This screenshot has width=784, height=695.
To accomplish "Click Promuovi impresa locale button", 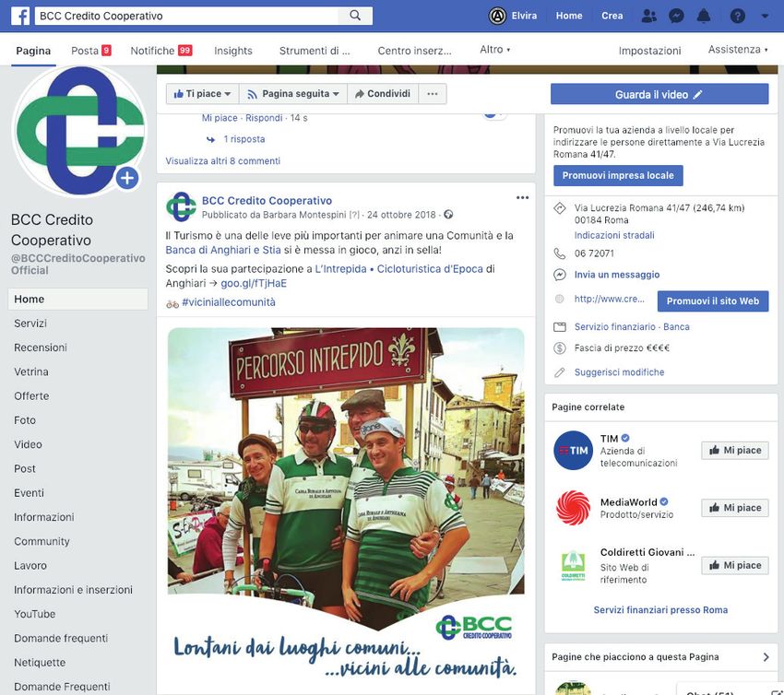I will pos(618,175).
